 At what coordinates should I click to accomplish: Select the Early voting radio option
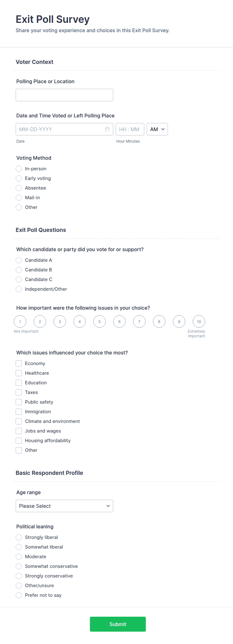coord(19,178)
